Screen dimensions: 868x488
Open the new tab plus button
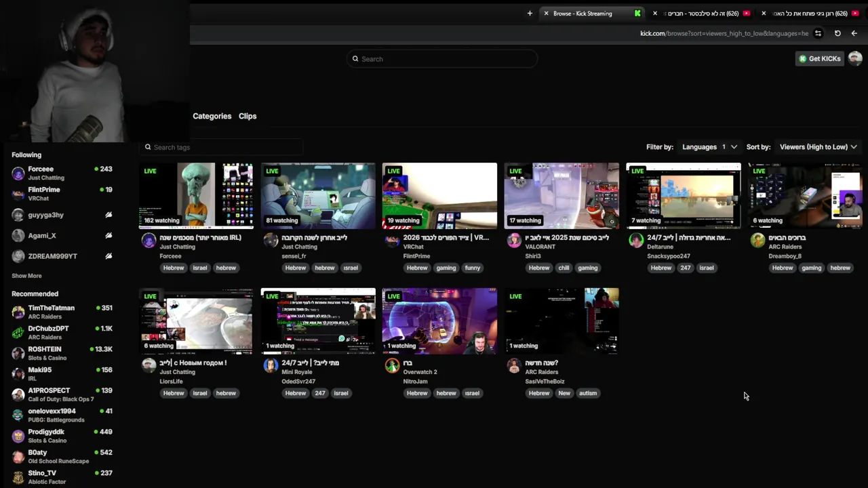[530, 14]
